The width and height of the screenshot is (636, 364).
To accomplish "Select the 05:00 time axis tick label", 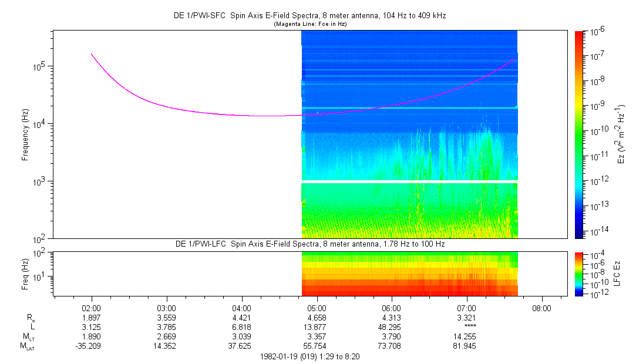I will click(x=317, y=308).
